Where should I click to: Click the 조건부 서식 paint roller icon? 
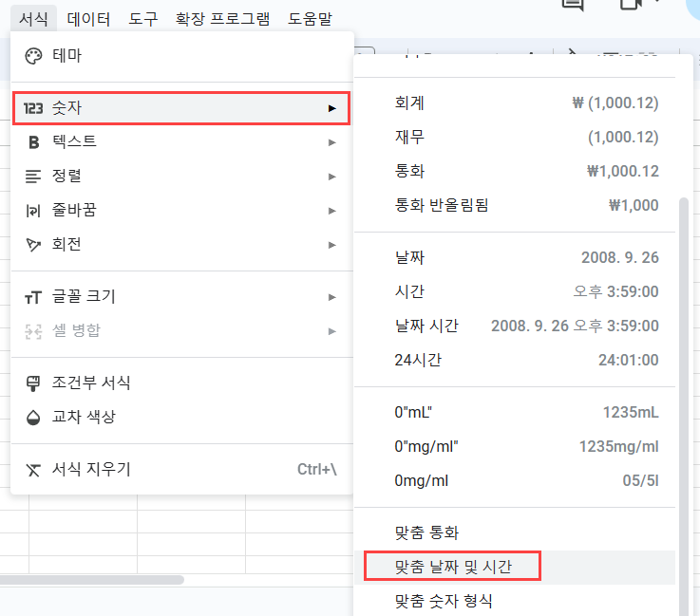coord(33,383)
